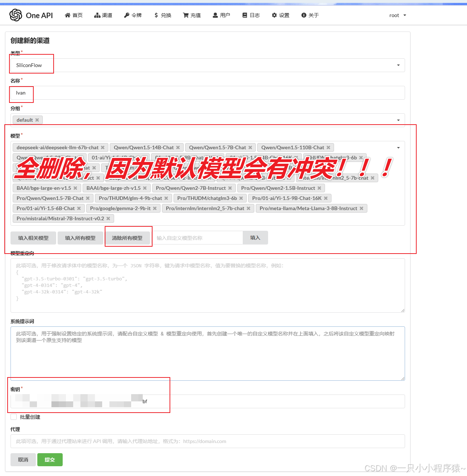Remove Pro/Qwen/Qwen2-1.5B-Instruct model tag
This screenshot has width=467, height=476.
tap(319, 188)
